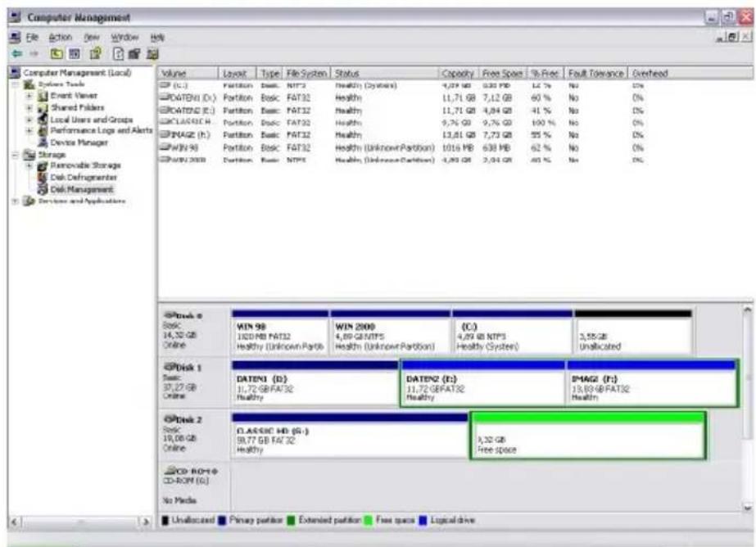Collapse the Storage tree node
Screen dimensions: 756x547
[16, 155]
